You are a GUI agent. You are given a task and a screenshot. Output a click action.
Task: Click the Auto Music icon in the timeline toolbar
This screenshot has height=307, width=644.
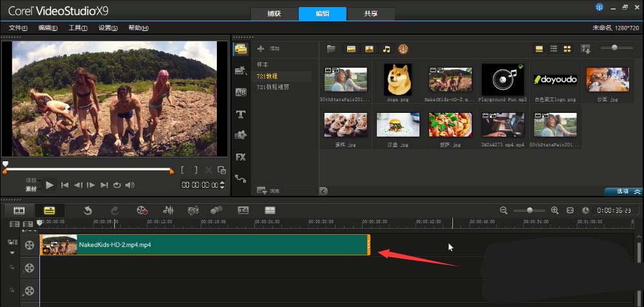(193, 210)
